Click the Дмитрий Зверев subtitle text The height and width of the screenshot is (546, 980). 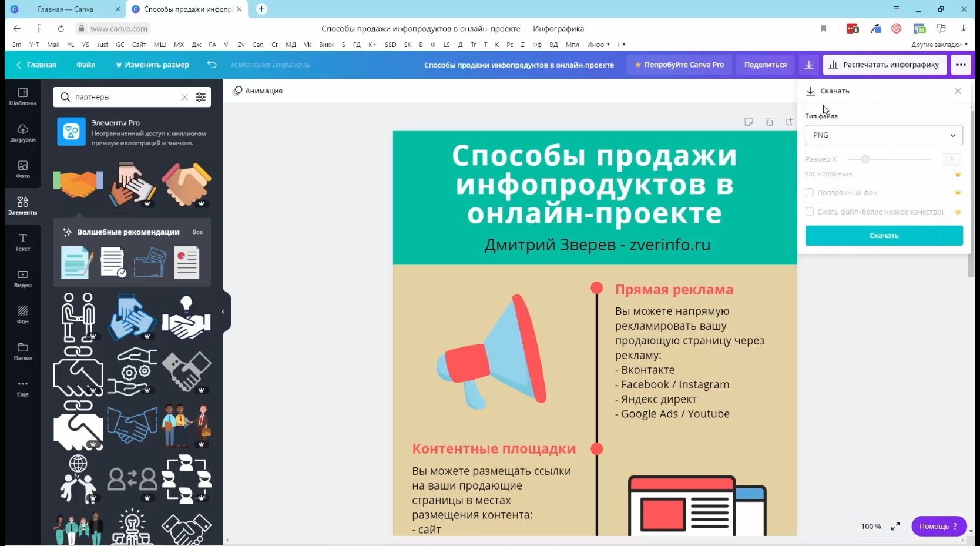[x=598, y=244]
